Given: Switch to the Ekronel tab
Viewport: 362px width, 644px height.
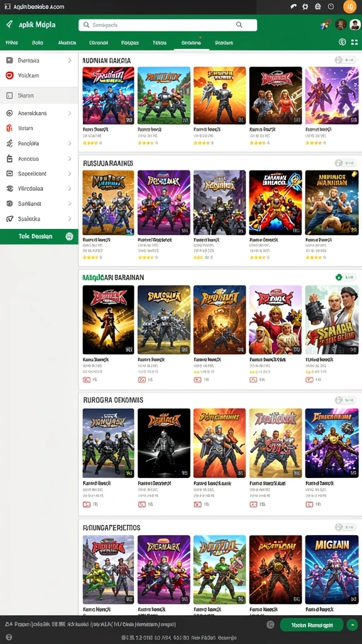Looking at the screenshot, I should coord(99,42).
